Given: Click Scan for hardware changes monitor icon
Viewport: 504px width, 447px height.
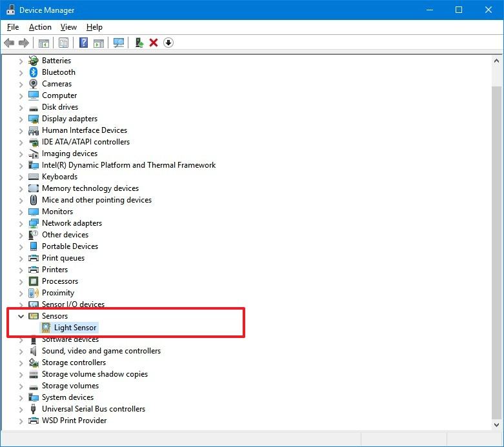Looking at the screenshot, I should pos(119,43).
